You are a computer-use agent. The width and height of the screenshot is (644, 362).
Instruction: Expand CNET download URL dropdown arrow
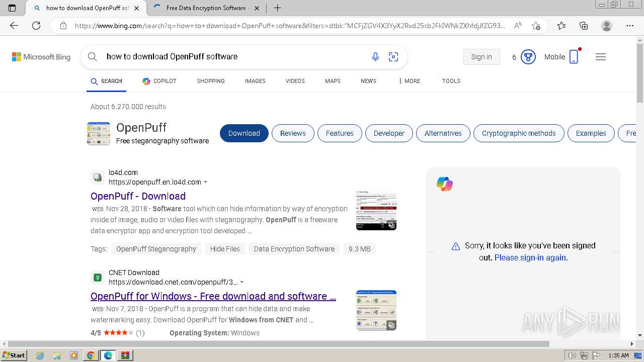click(x=242, y=282)
